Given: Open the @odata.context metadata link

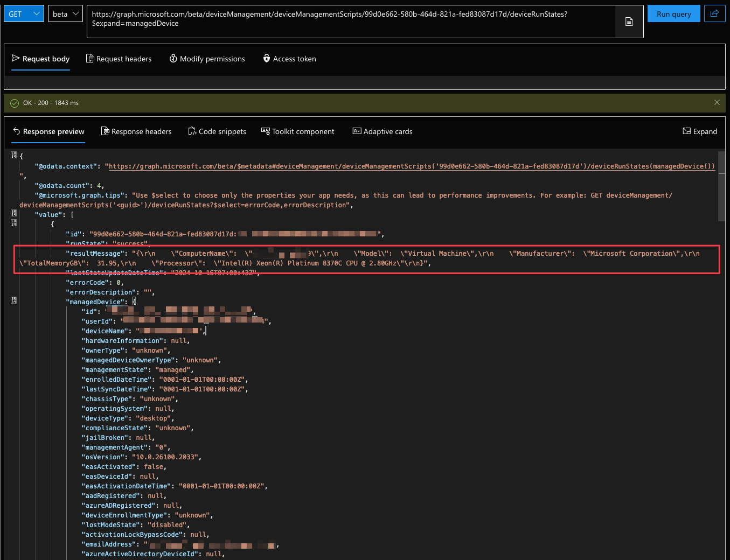Looking at the screenshot, I should (412, 166).
